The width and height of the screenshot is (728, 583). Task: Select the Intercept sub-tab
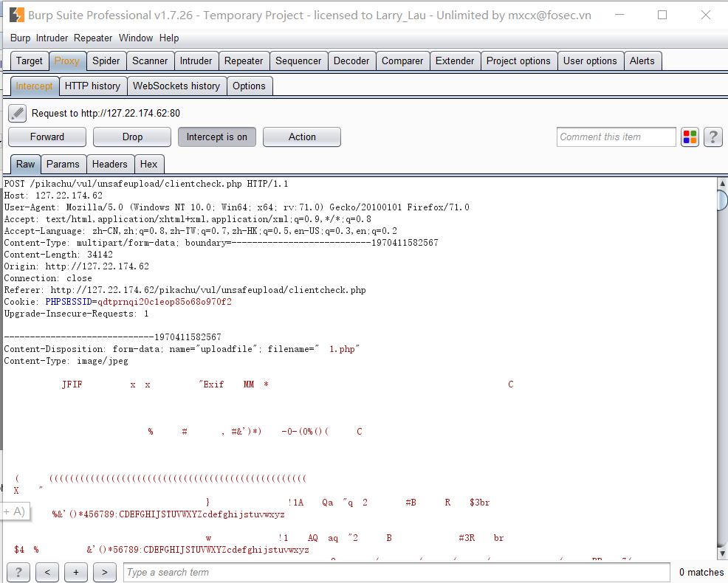[35, 86]
